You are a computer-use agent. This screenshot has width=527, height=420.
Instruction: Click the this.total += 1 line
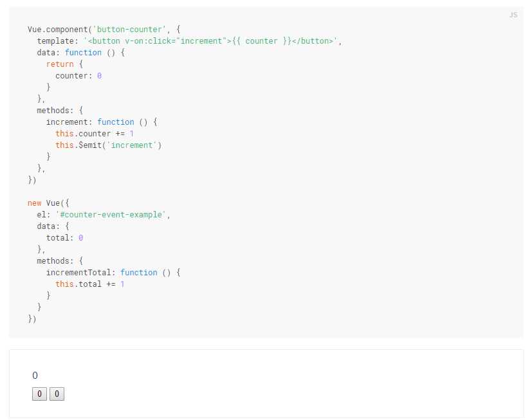tap(90, 284)
